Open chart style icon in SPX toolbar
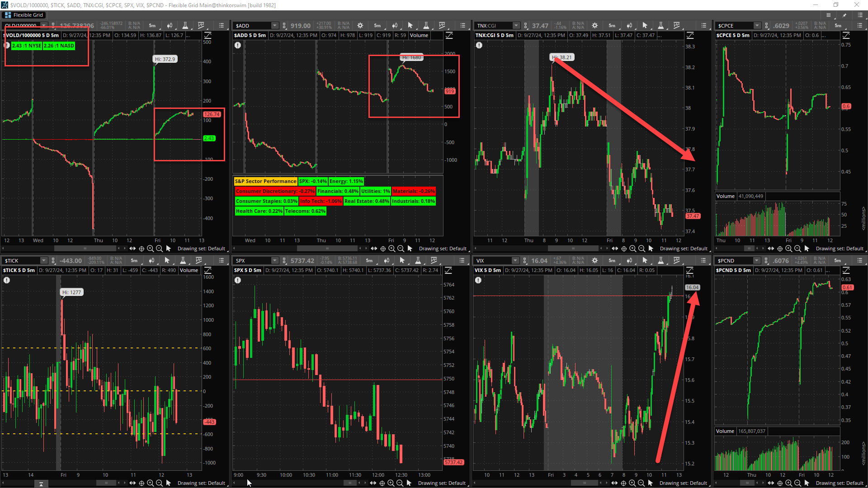The image size is (868, 488). pos(387,261)
